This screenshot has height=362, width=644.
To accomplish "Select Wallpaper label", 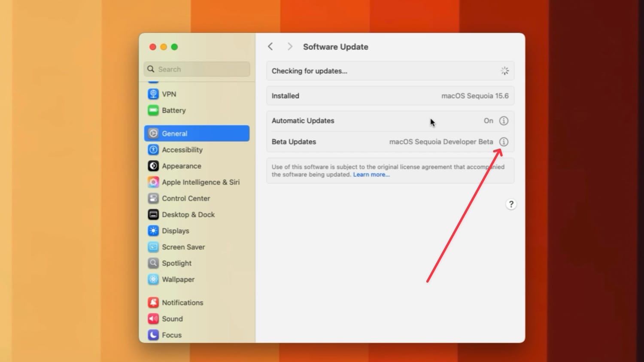I will (178, 280).
